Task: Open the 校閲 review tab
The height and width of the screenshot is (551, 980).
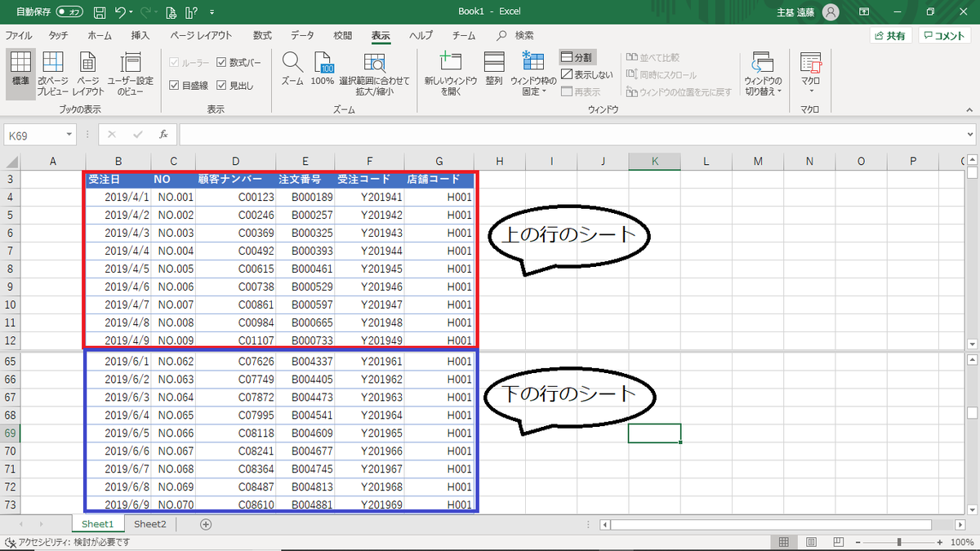Action: pyautogui.click(x=343, y=36)
